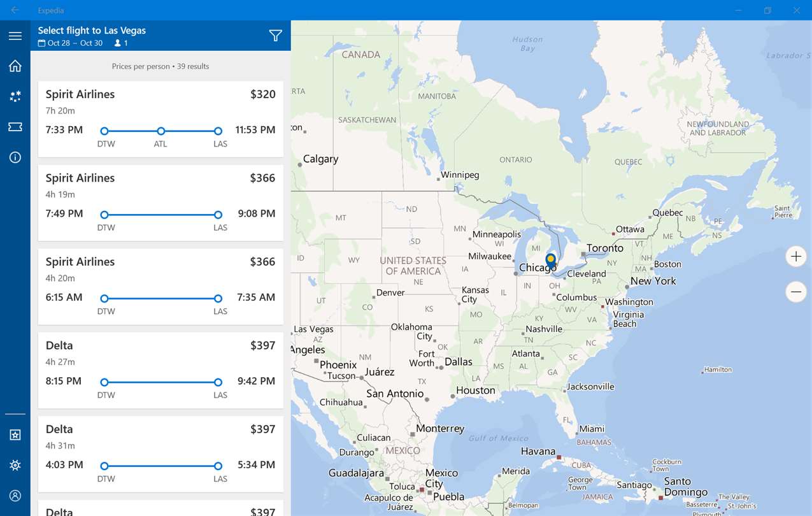This screenshot has width=812, height=516.
Task: Open the sparkle deals icon in sidebar
Action: (15, 96)
